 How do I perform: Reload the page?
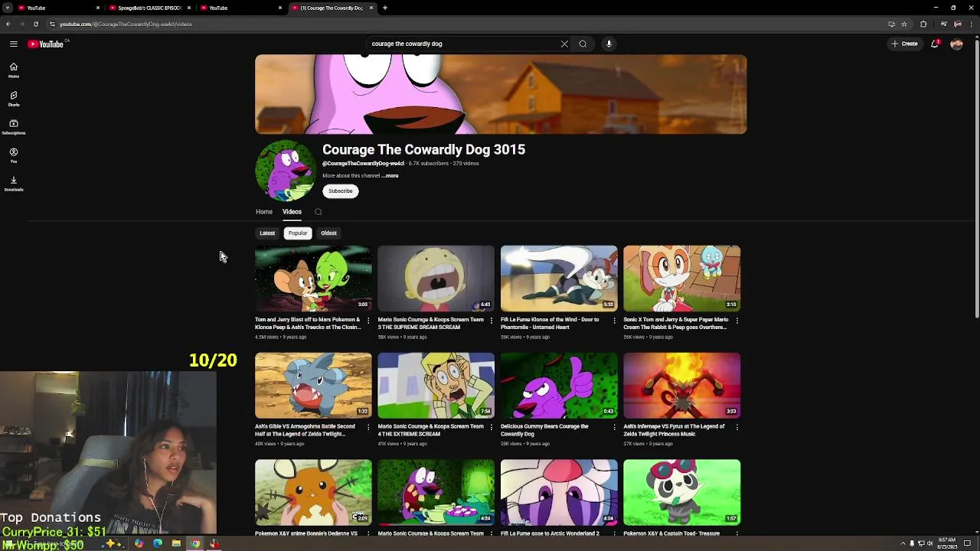click(35, 24)
